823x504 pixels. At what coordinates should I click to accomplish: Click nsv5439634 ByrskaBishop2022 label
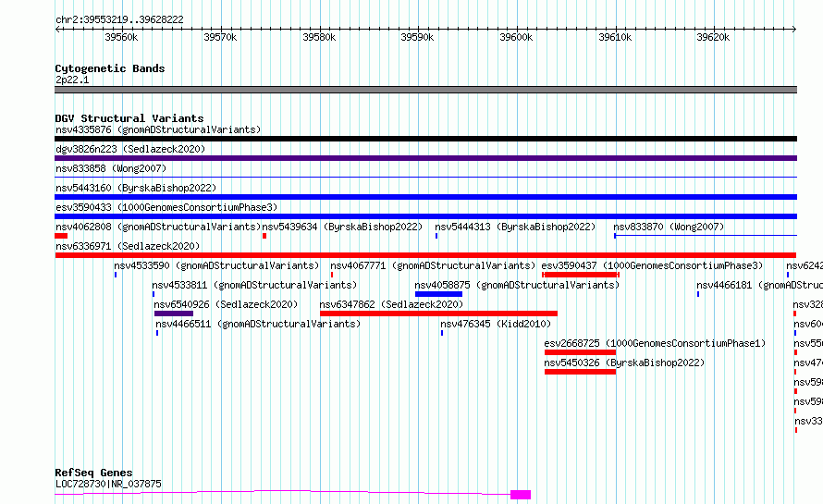point(342,227)
